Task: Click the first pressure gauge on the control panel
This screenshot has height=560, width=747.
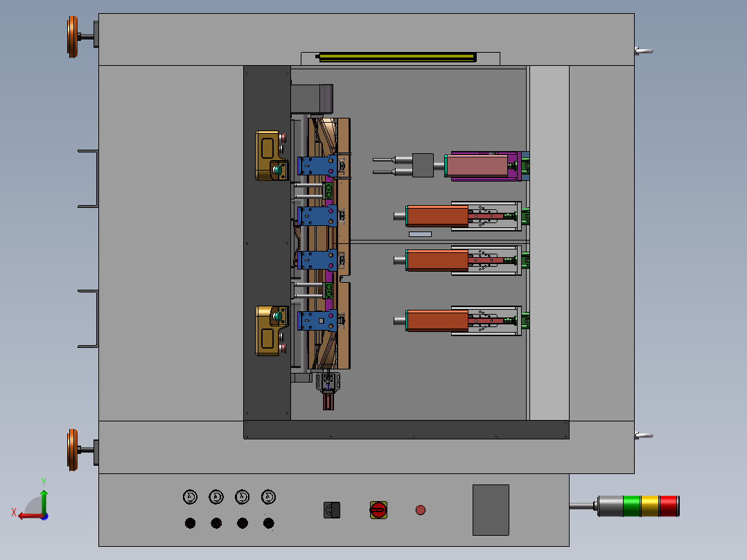Action: [x=190, y=496]
